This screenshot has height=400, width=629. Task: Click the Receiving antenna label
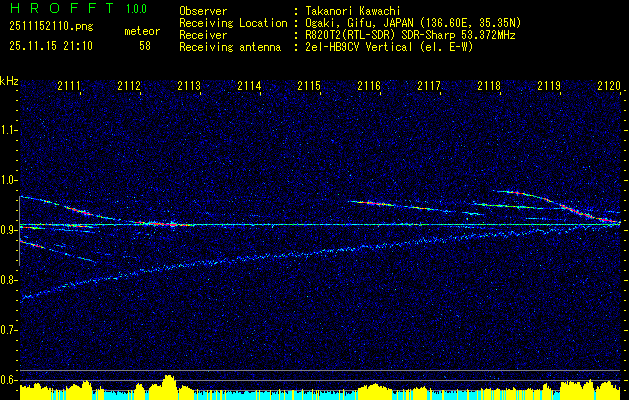(230, 47)
